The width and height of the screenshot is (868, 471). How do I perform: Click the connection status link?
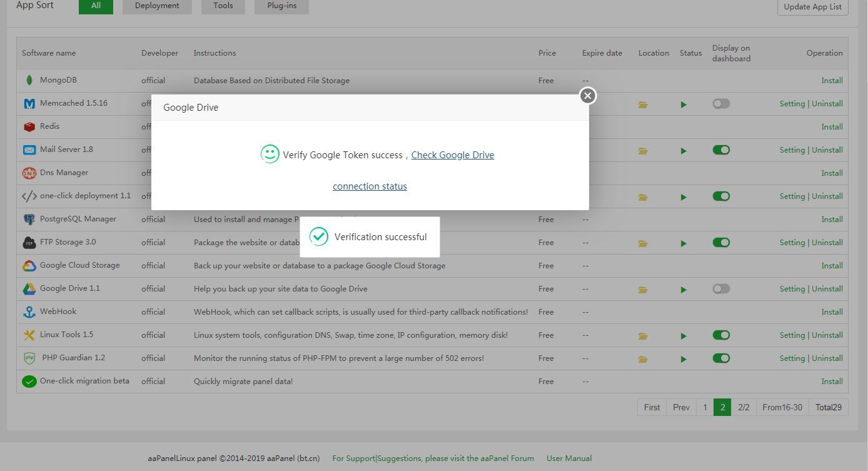point(370,186)
